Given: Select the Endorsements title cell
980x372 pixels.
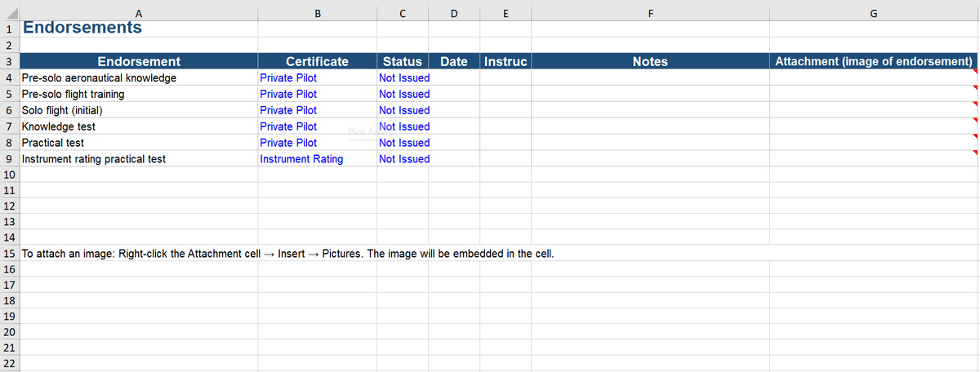Looking at the screenshot, I should (x=139, y=28).
